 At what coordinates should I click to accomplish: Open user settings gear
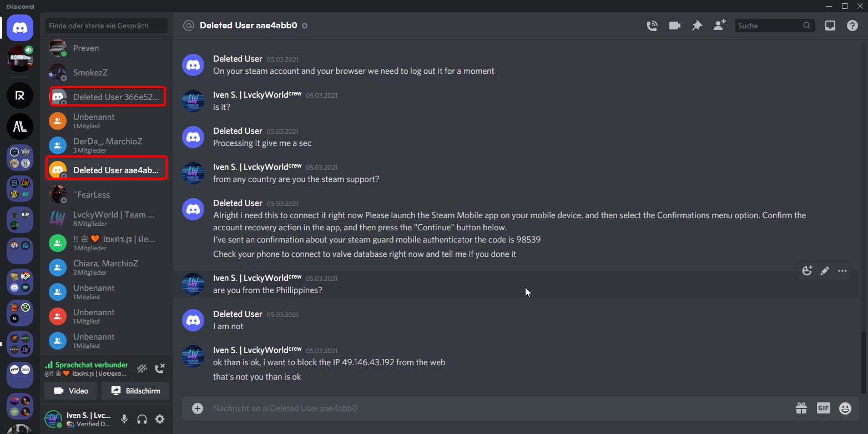tap(160, 419)
